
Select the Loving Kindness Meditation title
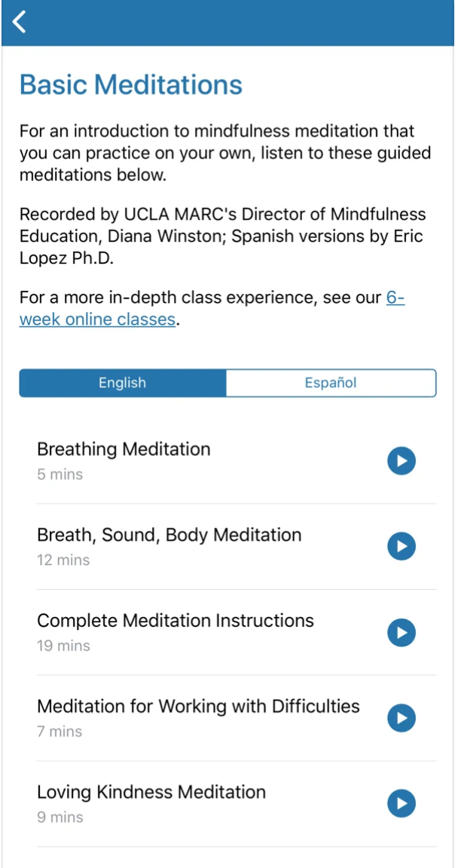tap(151, 793)
